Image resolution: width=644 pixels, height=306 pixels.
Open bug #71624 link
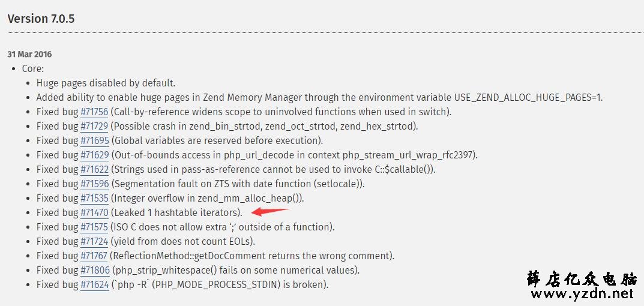click(x=94, y=284)
